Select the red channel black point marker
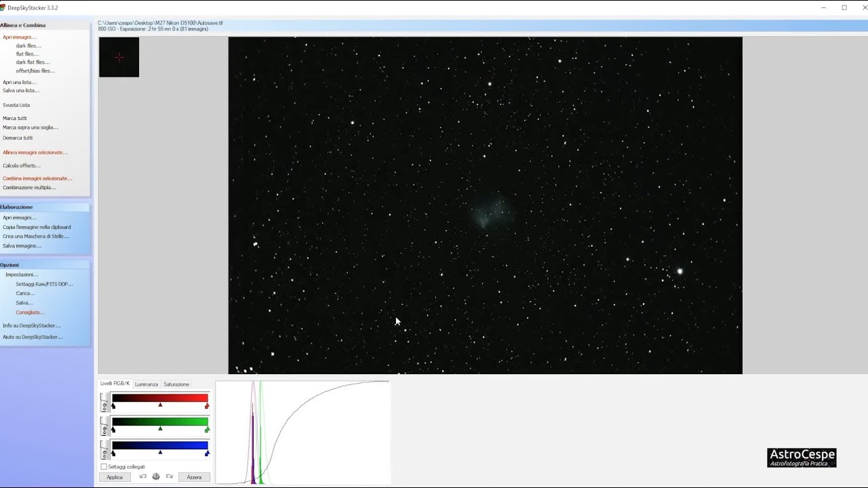 (113, 405)
